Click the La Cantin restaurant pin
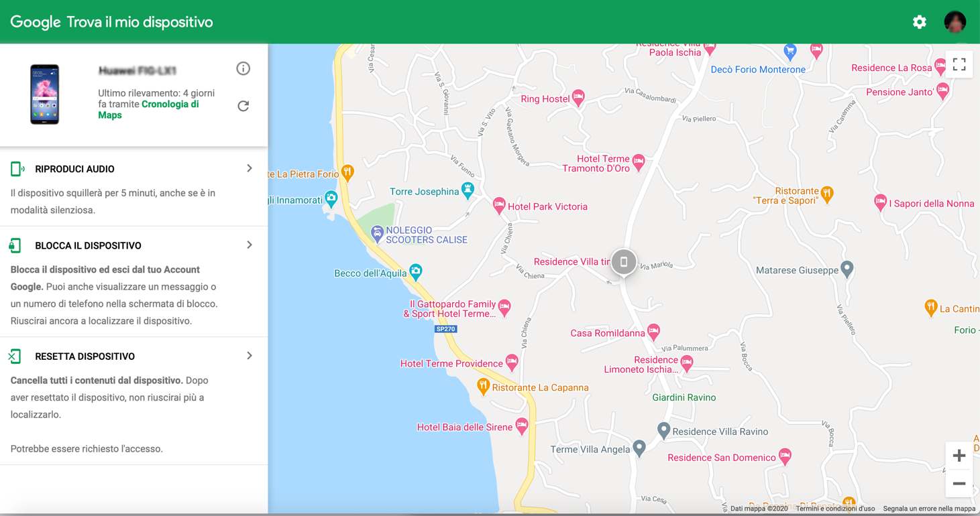 coord(930,308)
